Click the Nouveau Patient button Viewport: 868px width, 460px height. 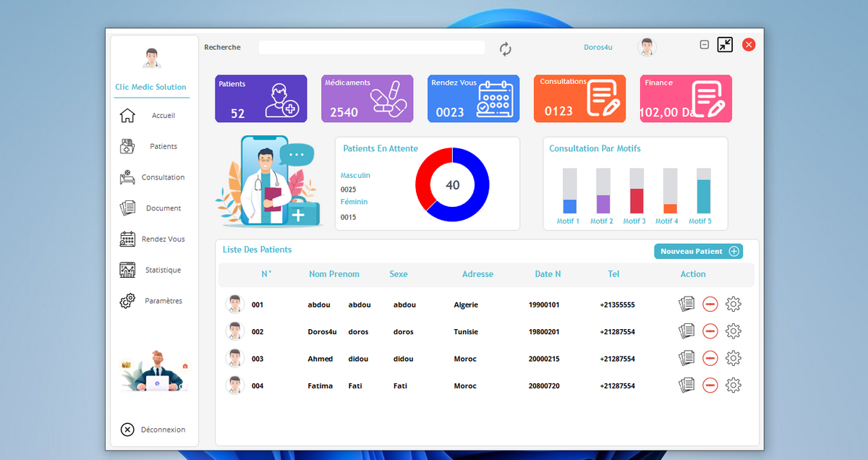click(698, 251)
